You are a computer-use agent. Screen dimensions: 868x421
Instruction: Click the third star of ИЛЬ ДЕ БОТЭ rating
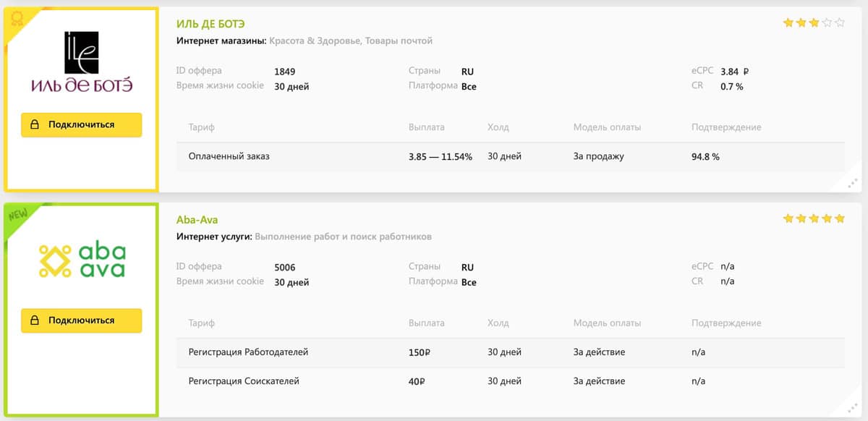(x=814, y=23)
